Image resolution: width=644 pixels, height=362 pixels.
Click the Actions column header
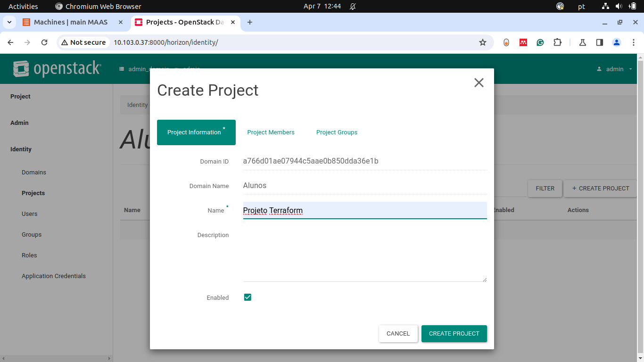pos(578,210)
